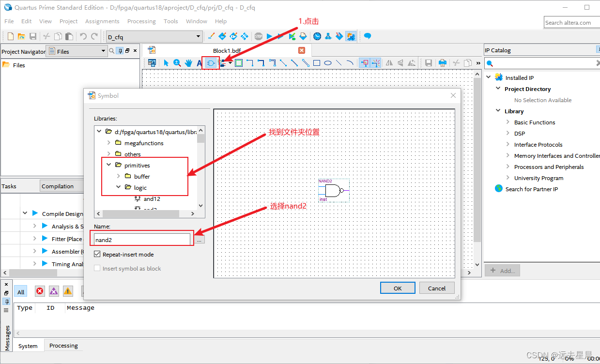Open the Programmer icon
Image resolution: width=600 pixels, height=364 pixels.
(x=338, y=36)
